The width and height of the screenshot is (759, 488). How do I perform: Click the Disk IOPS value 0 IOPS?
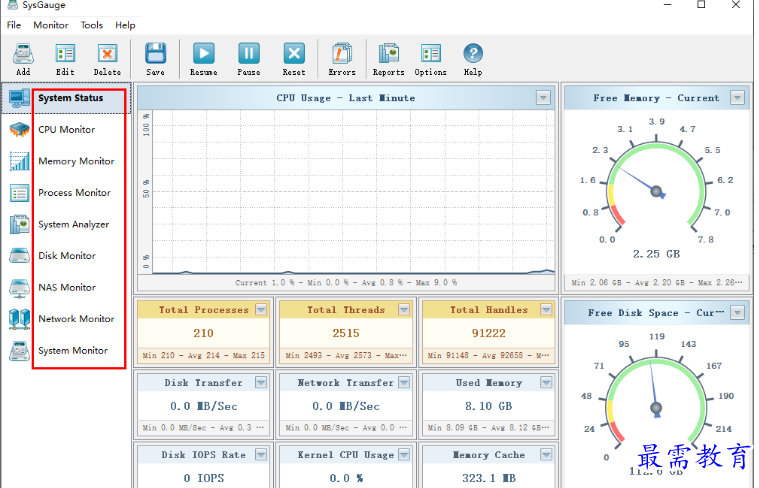pos(204,478)
